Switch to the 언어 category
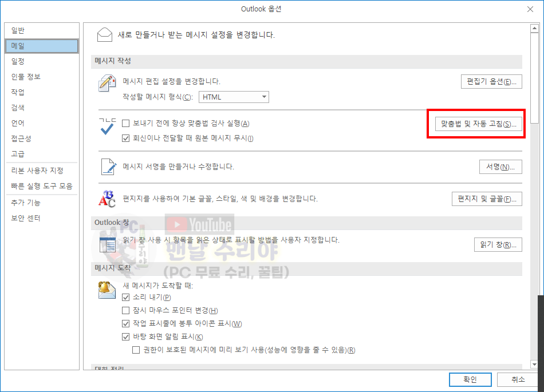This screenshot has width=544, height=392. (x=42, y=123)
